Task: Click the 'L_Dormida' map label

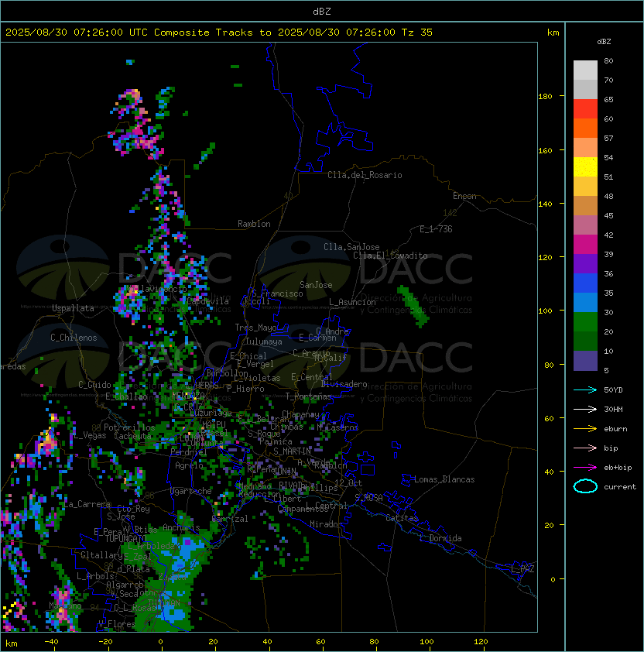Action: [x=440, y=538]
